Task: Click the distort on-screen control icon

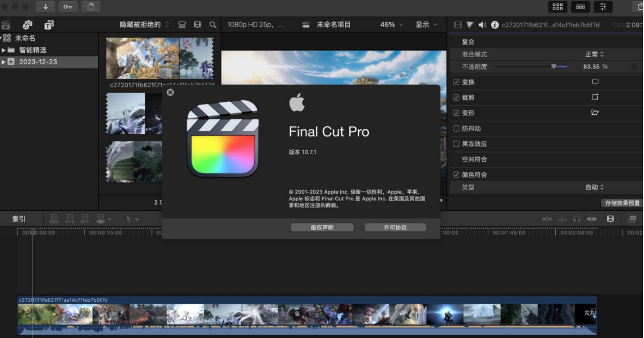Action: 594,113
